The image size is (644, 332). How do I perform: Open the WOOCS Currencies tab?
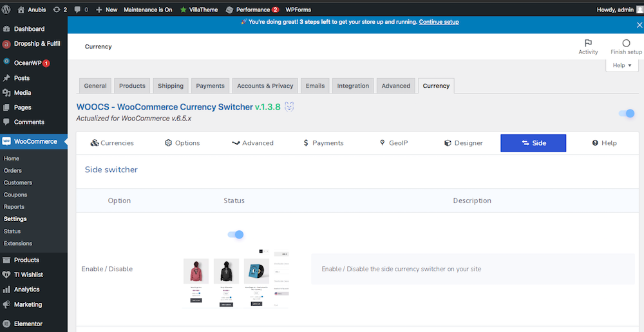tap(112, 143)
